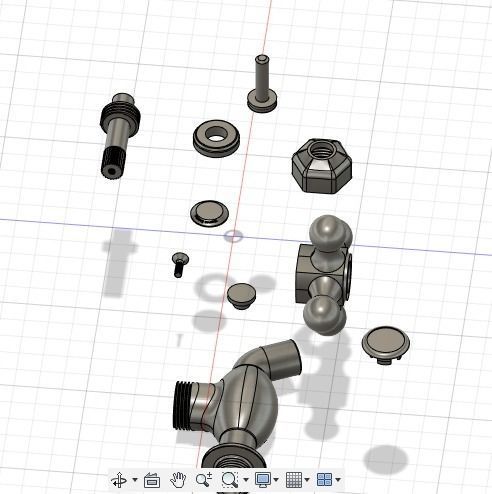Select the Zoom Window magnifier tool

click(230, 480)
